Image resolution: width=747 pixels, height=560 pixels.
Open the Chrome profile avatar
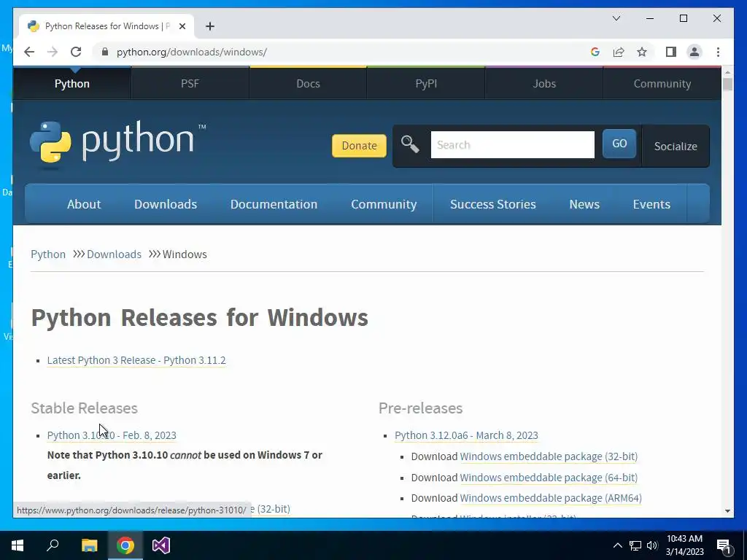(x=694, y=52)
